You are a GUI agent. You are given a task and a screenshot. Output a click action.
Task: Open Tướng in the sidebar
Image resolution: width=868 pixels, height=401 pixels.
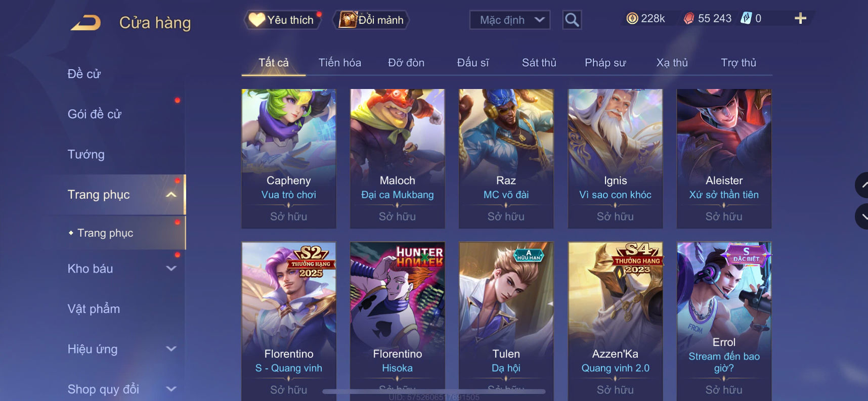[86, 154]
